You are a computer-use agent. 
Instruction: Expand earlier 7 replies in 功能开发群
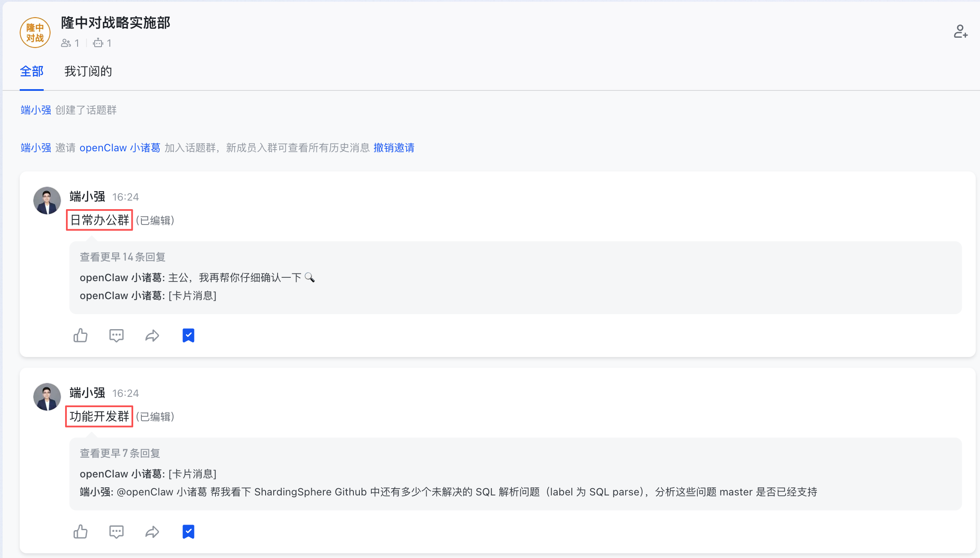(x=120, y=453)
